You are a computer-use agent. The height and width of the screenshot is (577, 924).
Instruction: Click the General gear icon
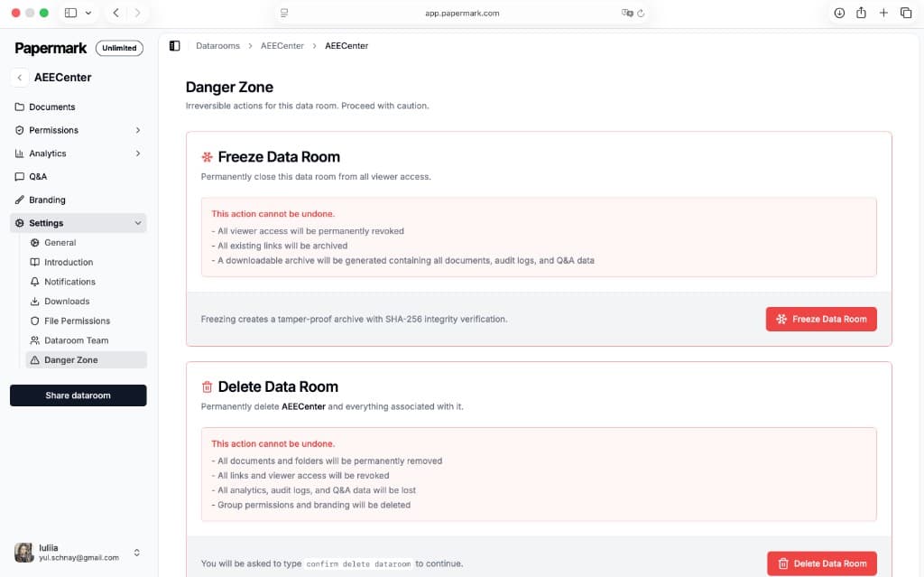tap(35, 243)
